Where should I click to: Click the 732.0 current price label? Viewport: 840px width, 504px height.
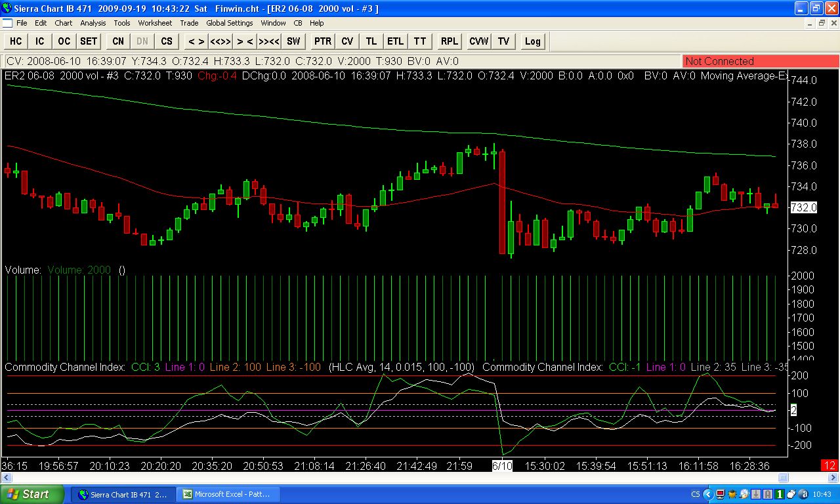coord(804,207)
